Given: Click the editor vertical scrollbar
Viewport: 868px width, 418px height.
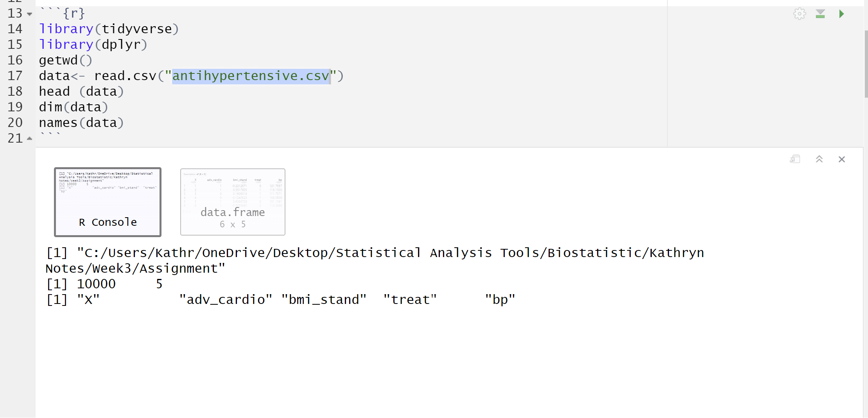Looking at the screenshot, I should [x=866, y=64].
